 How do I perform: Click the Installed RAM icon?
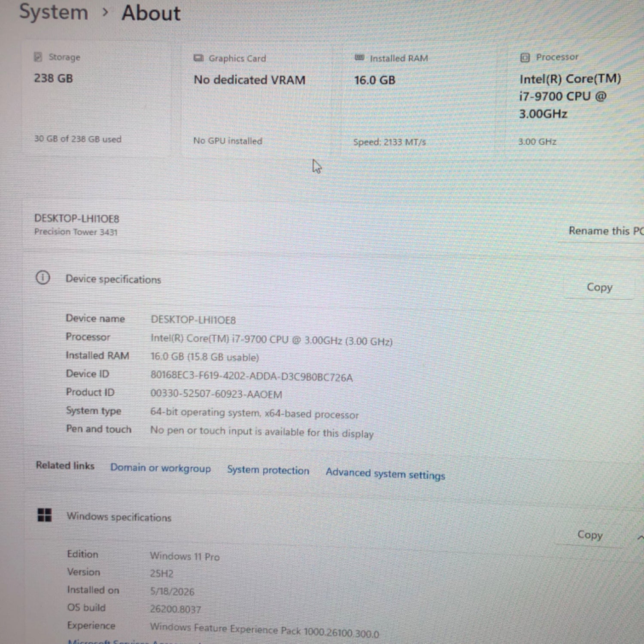(x=359, y=58)
